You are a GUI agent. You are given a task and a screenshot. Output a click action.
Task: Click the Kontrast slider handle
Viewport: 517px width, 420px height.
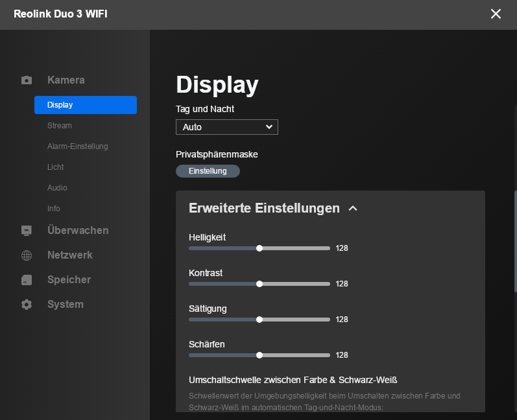click(x=259, y=284)
